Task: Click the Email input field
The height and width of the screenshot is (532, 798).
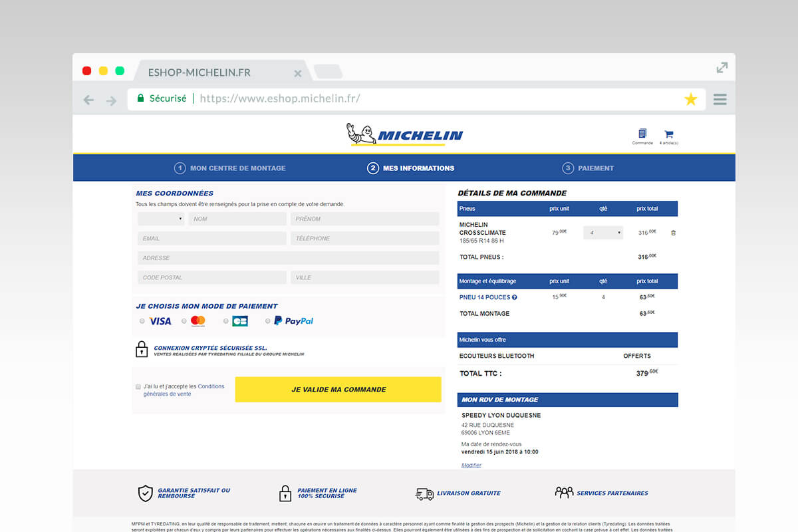Action: pos(212,238)
